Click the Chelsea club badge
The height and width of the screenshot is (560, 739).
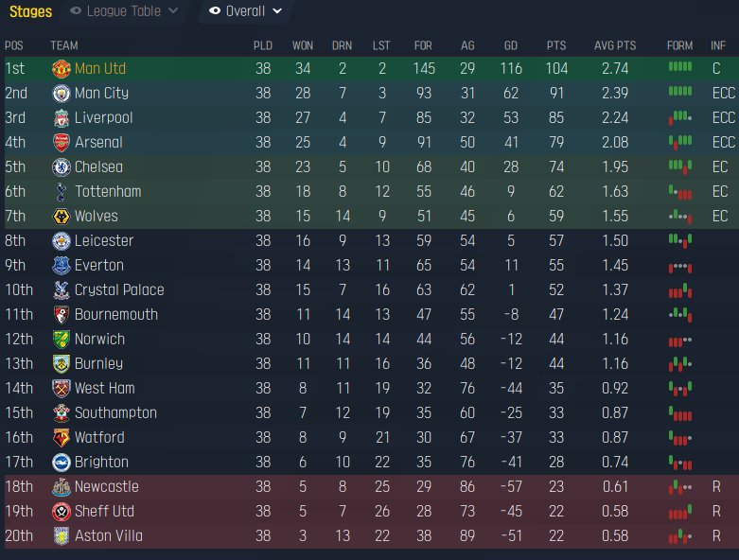coord(61,167)
